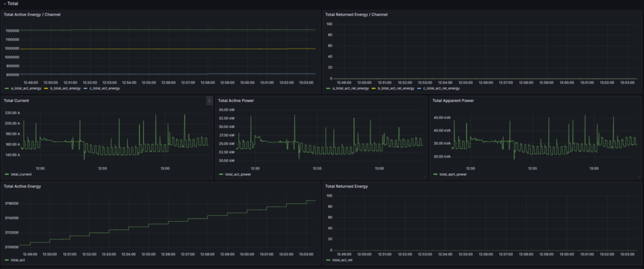
Task: Click the Total Apparent Power panel title
Action: [453, 100]
